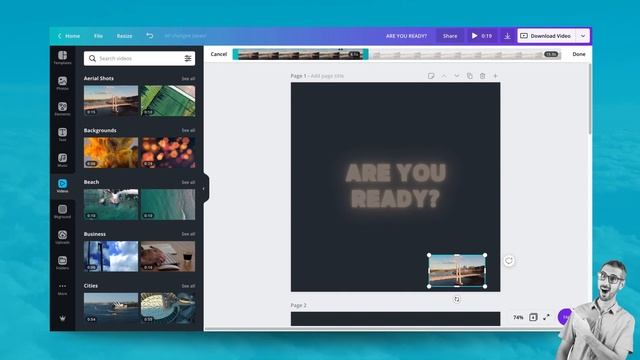The image size is (640, 360).
Task: Open the Photos sidebar tab
Action: point(62,83)
